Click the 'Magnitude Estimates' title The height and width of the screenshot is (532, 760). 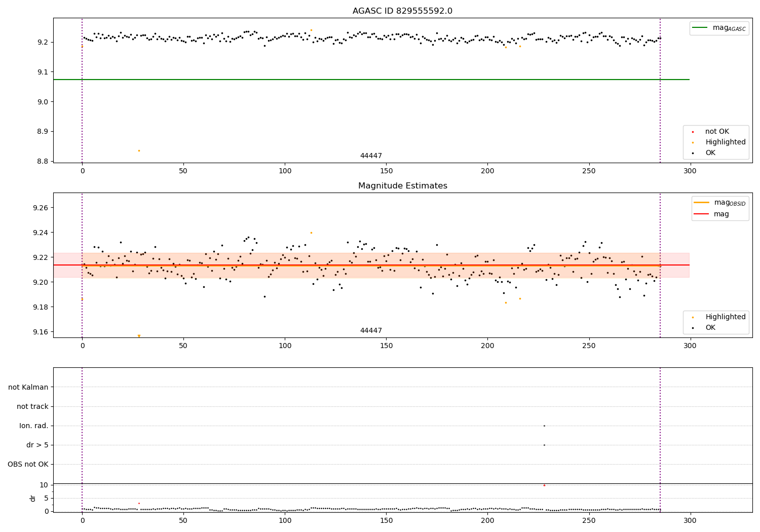[x=402, y=186]
